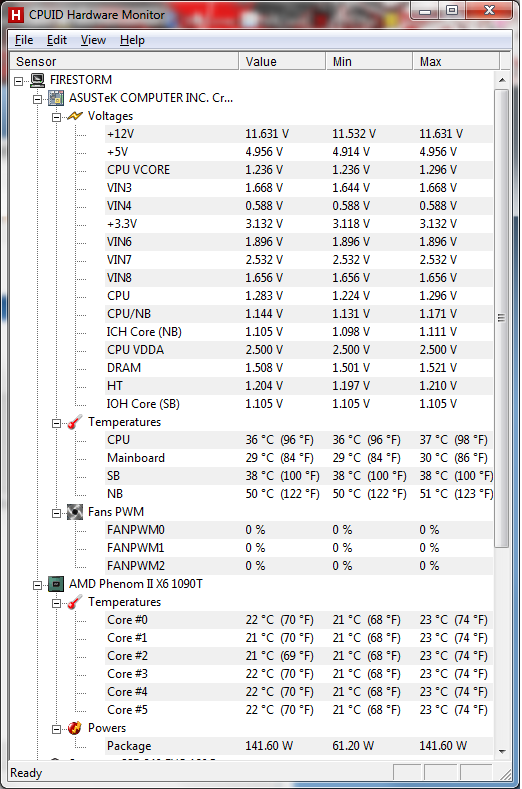Screen dimensions: 522x789
Task: Select the VIN4 row
Action: (x=299, y=206)
